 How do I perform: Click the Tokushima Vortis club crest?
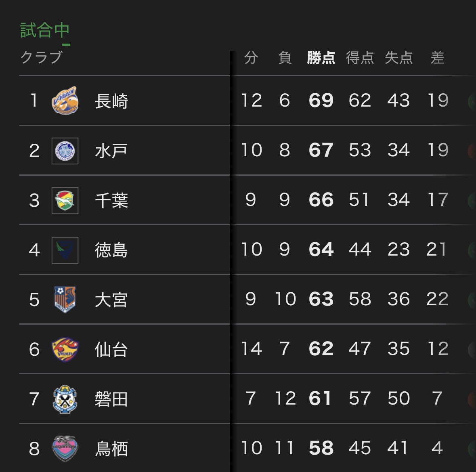click(x=65, y=250)
